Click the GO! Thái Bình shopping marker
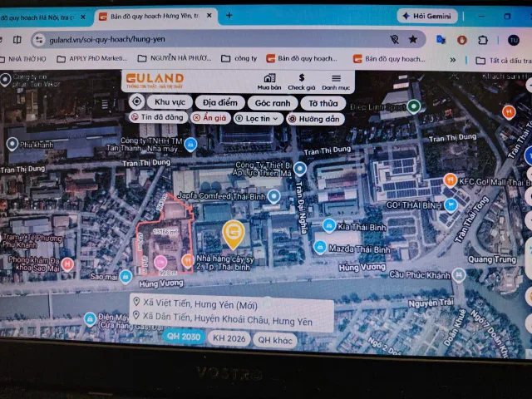This screenshot has height=399, width=532. [x=451, y=205]
